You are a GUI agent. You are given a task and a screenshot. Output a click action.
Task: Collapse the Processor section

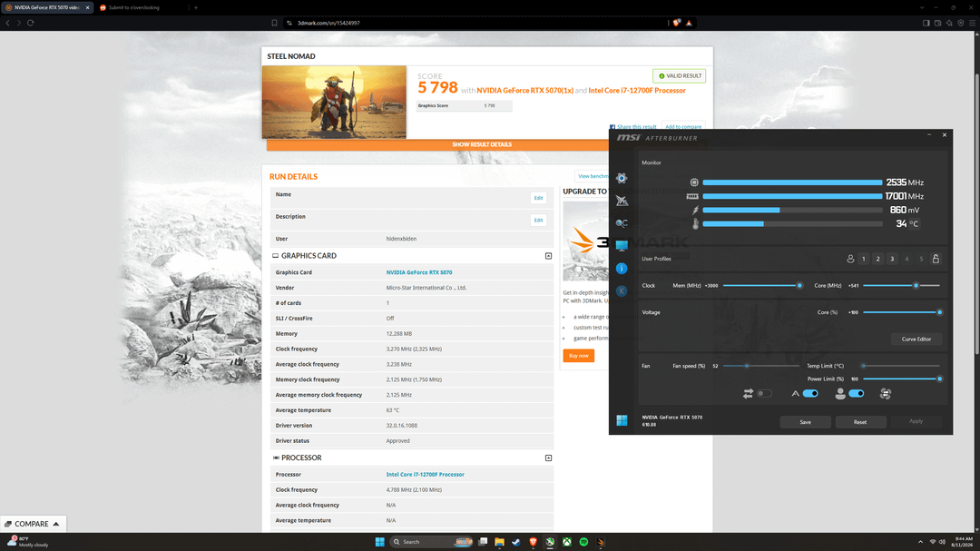[x=548, y=458]
